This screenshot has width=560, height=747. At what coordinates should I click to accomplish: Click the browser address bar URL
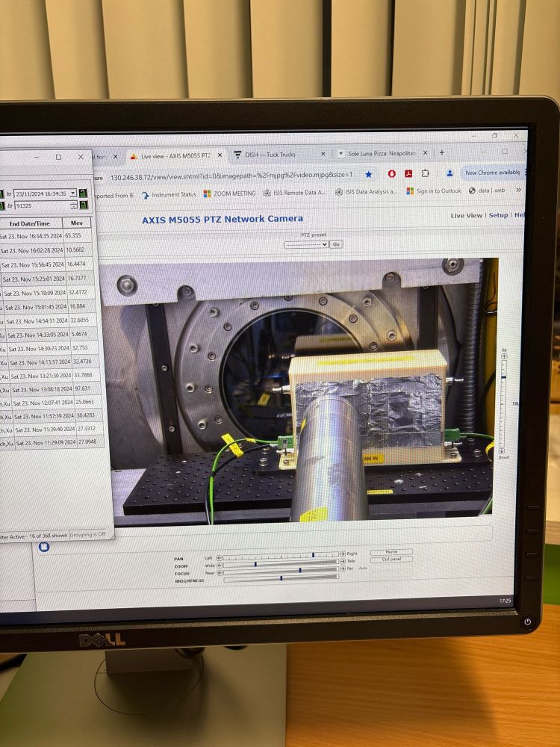click(x=231, y=176)
